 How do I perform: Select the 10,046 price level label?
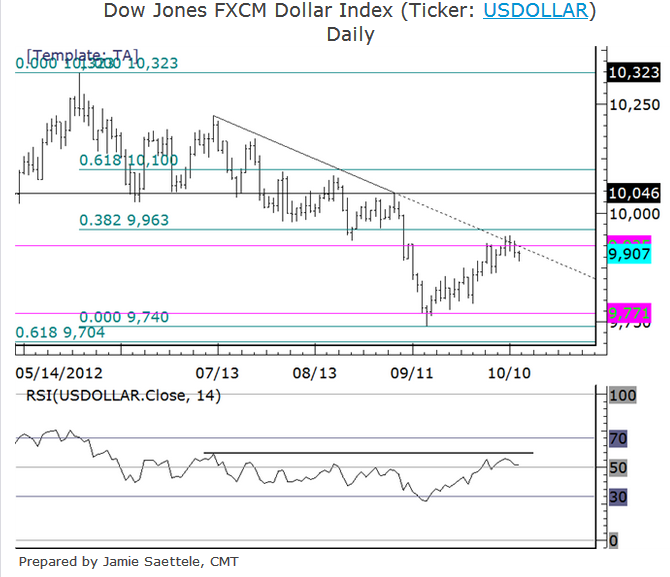pyautogui.click(x=634, y=193)
